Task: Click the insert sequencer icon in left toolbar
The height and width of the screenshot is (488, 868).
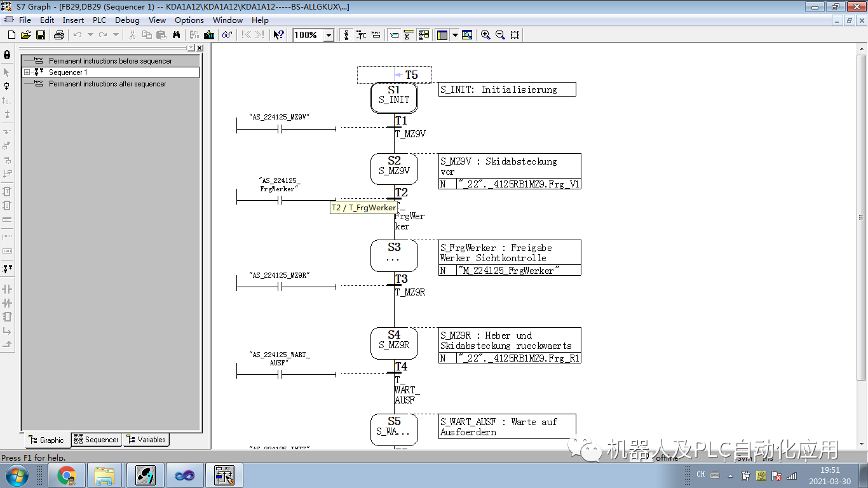Action: pyautogui.click(x=7, y=268)
